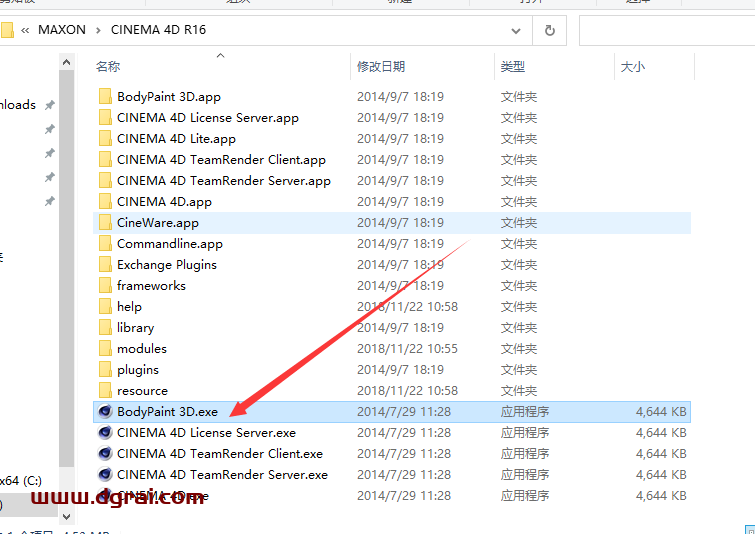
Task: Click the CINEMA 4D Lite.app name
Action: point(176,139)
